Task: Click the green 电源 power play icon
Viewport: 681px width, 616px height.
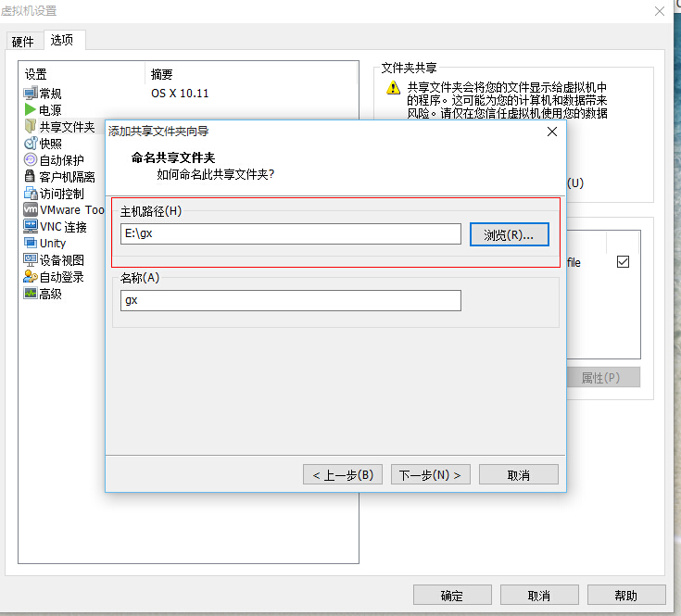Action: (31, 109)
